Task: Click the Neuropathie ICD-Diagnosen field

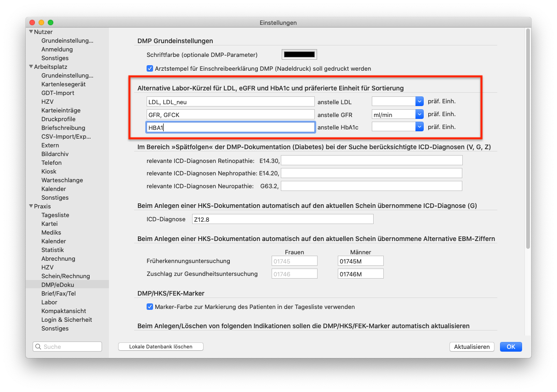Action: pyautogui.click(x=371, y=186)
